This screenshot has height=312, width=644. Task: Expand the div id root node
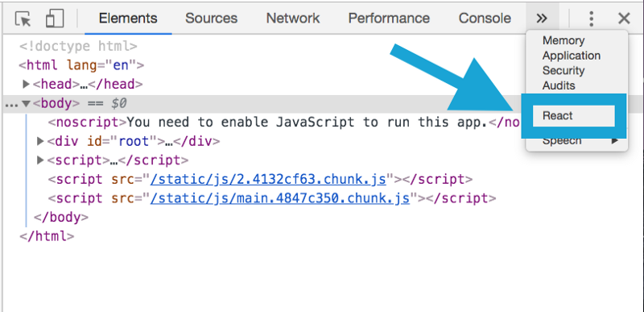[40, 141]
